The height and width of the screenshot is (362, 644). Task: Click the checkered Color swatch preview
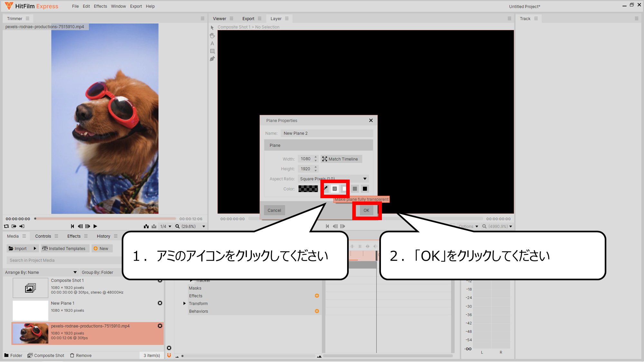308,189
